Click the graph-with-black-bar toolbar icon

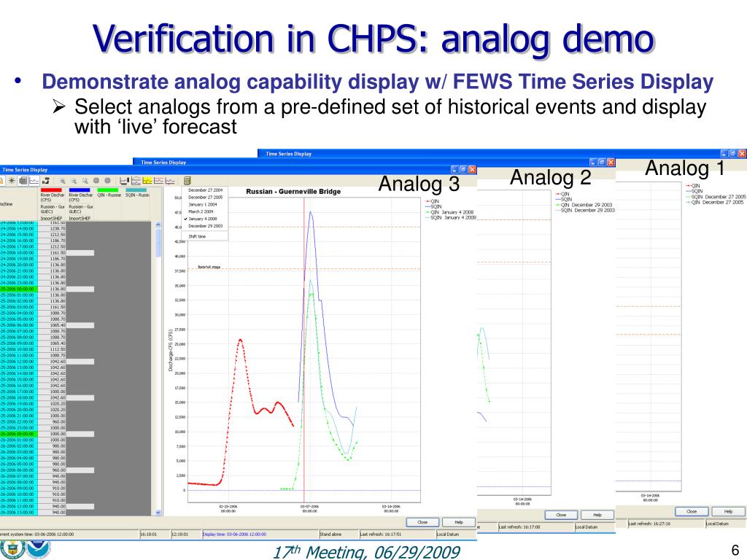124,181
